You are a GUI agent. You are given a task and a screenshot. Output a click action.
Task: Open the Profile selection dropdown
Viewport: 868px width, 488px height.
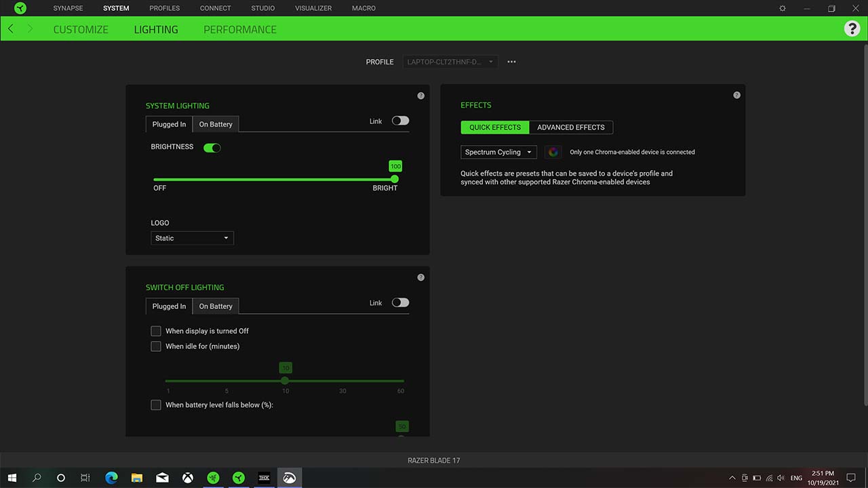point(450,62)
